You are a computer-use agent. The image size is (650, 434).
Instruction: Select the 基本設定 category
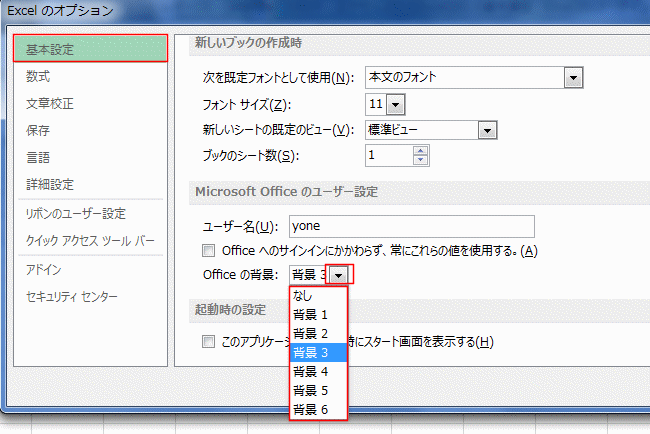click(90, 49)
